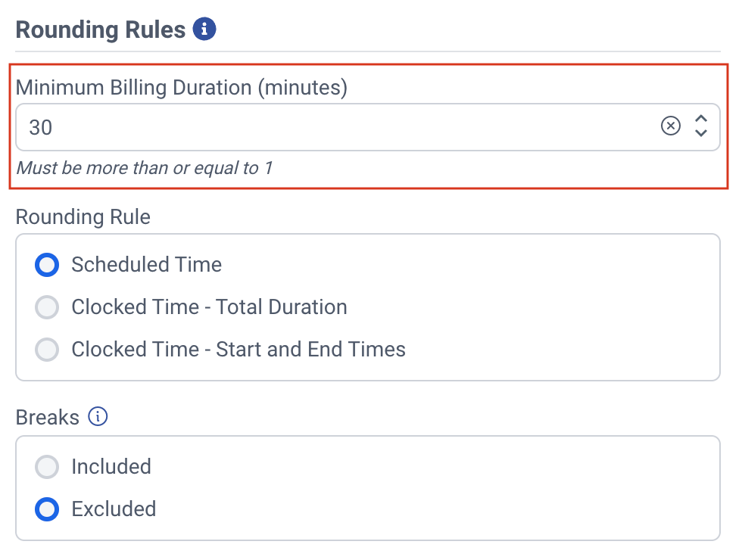Click the Breaks group label text

(48, 417)
